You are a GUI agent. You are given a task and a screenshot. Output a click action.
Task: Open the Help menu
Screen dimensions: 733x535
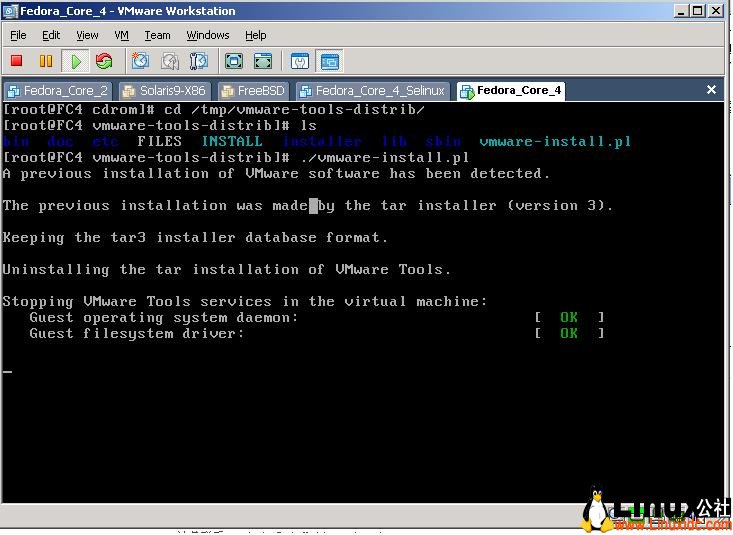[256, 35]
